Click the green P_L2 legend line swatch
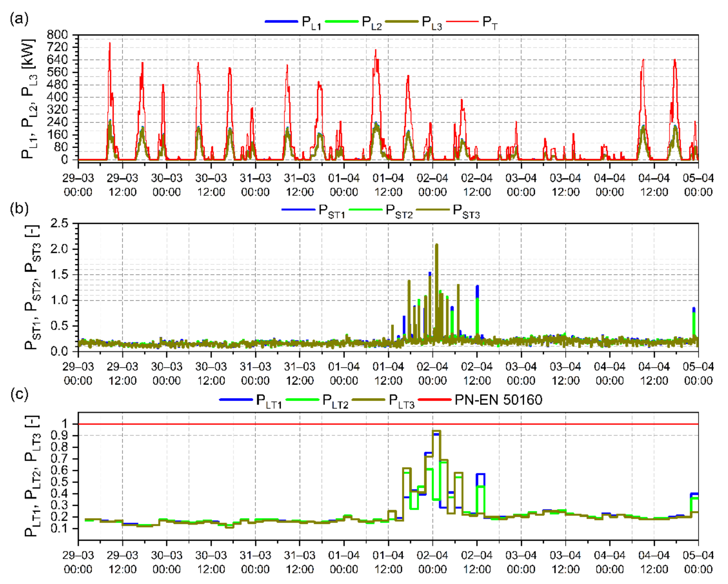Screen dimensions: 728x584 tap(341, 22)
